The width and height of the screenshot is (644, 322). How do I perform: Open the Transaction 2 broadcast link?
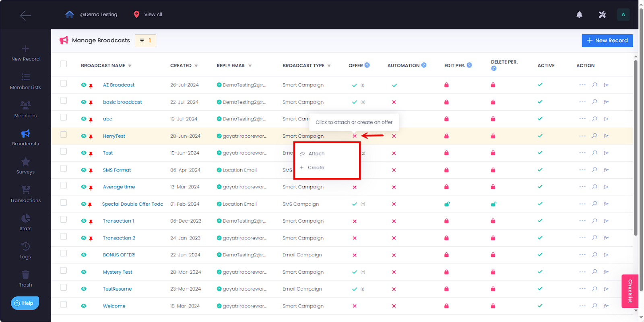(119, 238)
